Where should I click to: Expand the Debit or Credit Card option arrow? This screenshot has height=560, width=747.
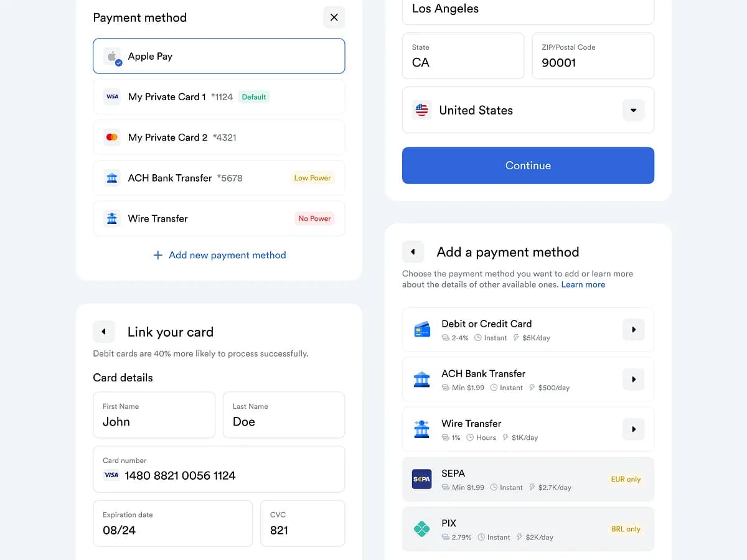[634, 330]
